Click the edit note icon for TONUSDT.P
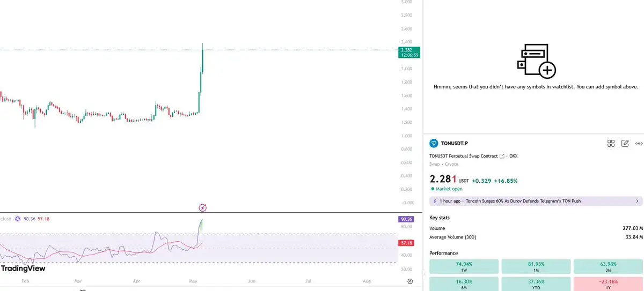 tap(625, 143)
